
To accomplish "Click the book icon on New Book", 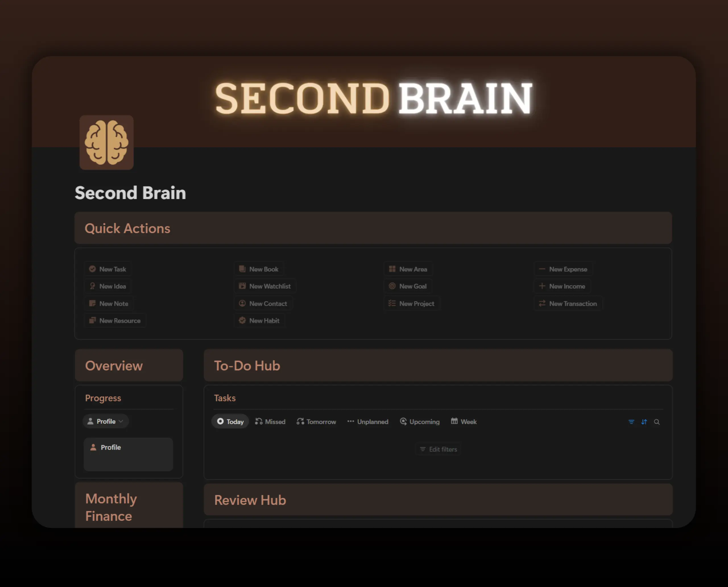I will click(242, 268).
